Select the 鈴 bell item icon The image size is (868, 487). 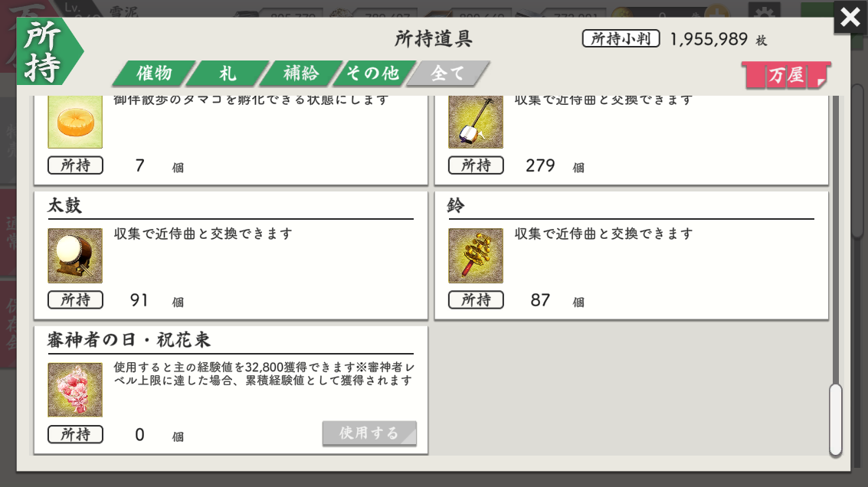click(476, 255)
